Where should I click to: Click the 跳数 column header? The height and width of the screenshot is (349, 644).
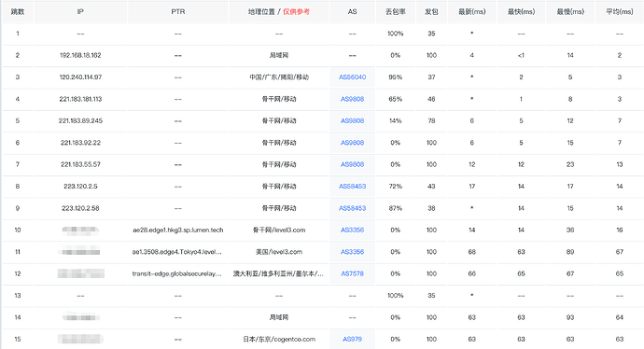pos(18,11)
